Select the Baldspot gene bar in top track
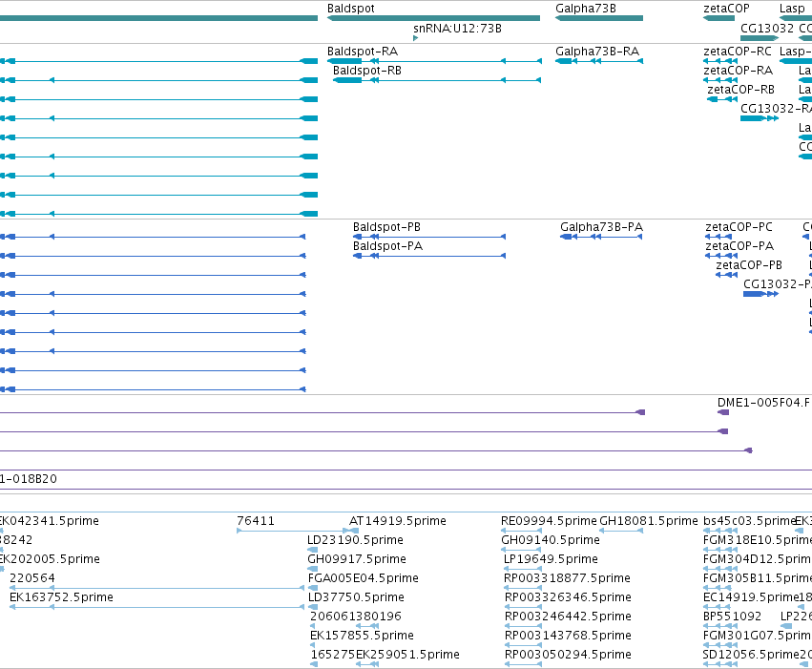 pos(433,18)
